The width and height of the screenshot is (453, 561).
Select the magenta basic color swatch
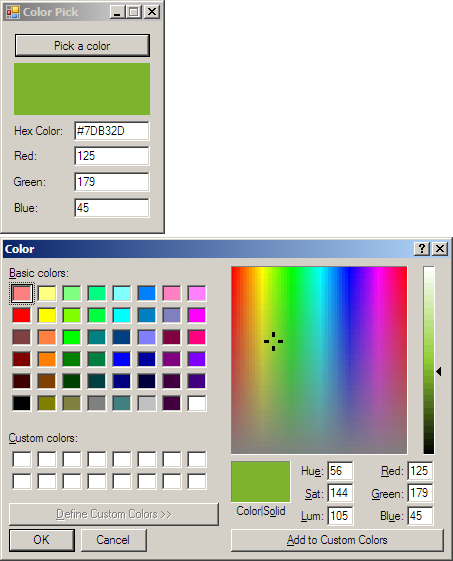(197, 315)
